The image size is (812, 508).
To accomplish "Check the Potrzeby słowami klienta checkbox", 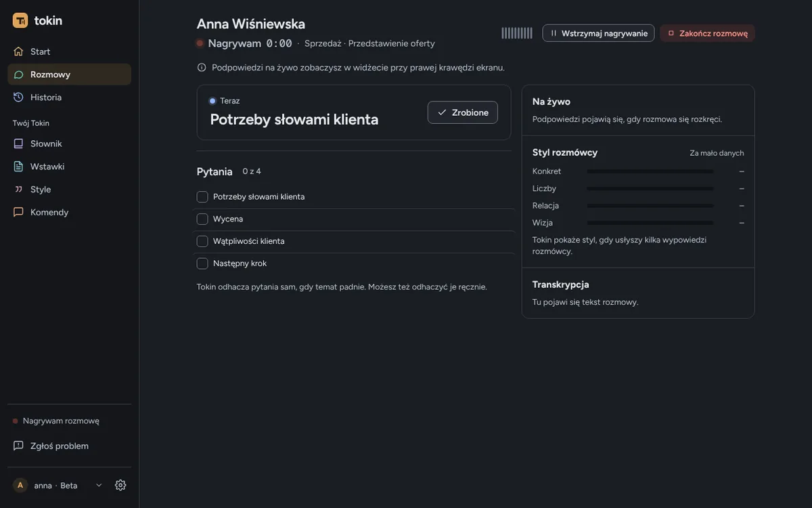I will (202, 196).
